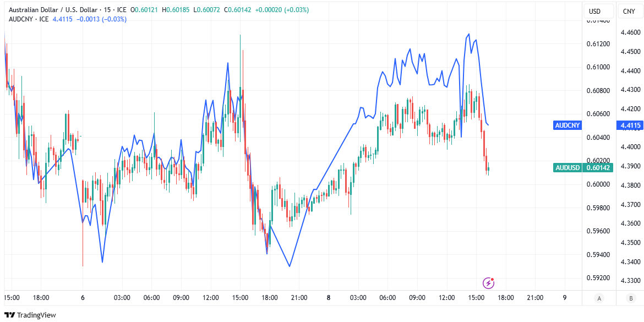Open the USD currency dropdown
Viewport: 644px width, 322px height.
pyautogui.click(x=594, y=12)
